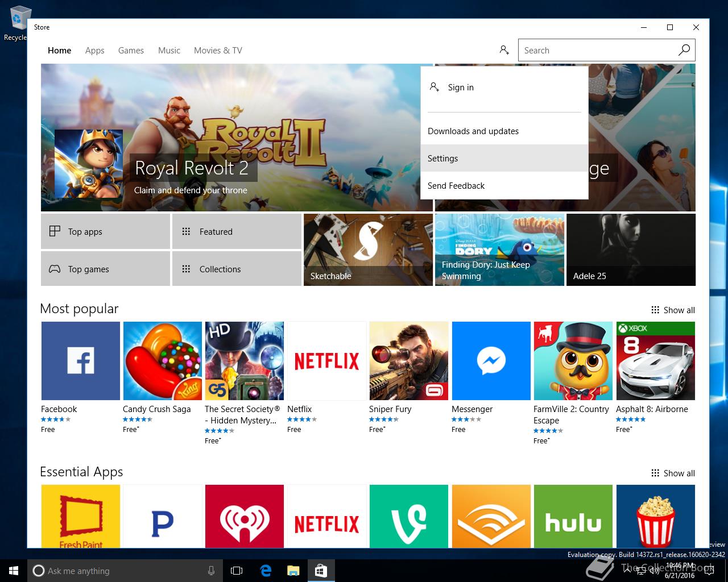Switch to the Apps tab
728x582 pixels.
pyautogui.click(x=95, y=51)
